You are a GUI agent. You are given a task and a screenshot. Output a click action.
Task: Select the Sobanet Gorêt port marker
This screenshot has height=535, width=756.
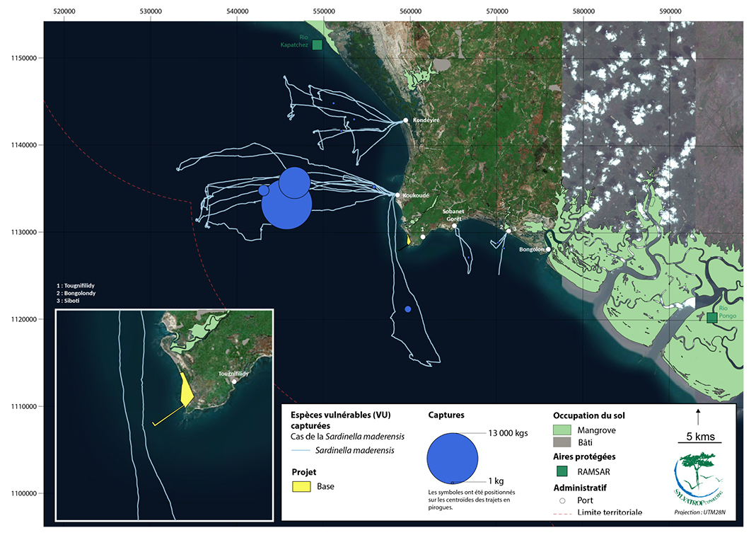(x=455, y=226)
